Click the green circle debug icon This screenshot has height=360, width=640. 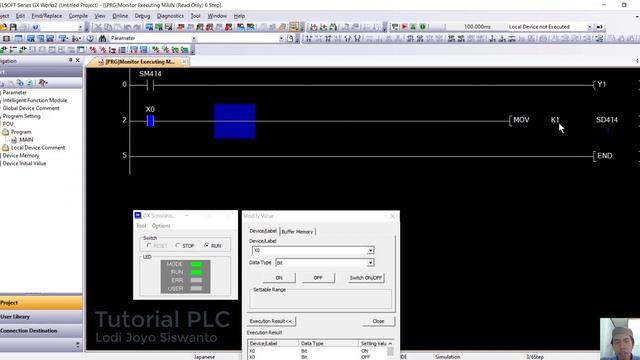pos(423,27)
